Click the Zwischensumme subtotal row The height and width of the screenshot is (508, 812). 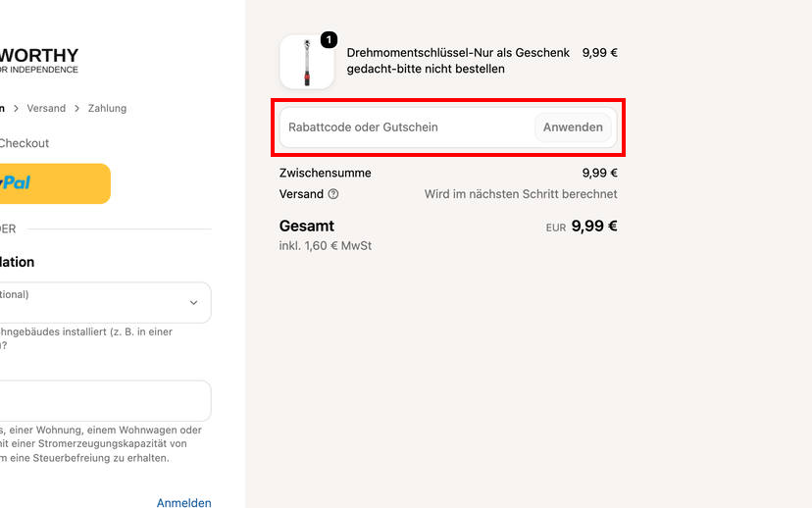coord(448,173)
